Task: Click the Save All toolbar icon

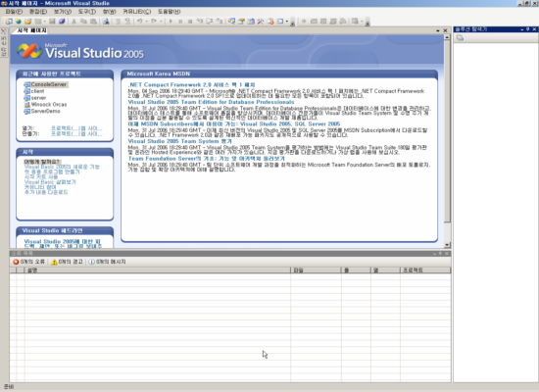Action: (62, 22)
